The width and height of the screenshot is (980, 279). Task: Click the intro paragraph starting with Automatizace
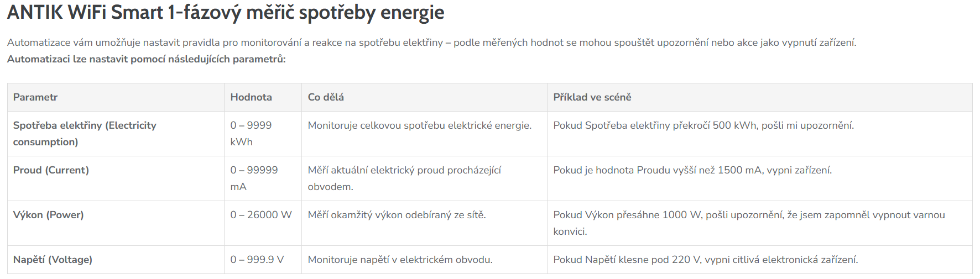(431, 43)
